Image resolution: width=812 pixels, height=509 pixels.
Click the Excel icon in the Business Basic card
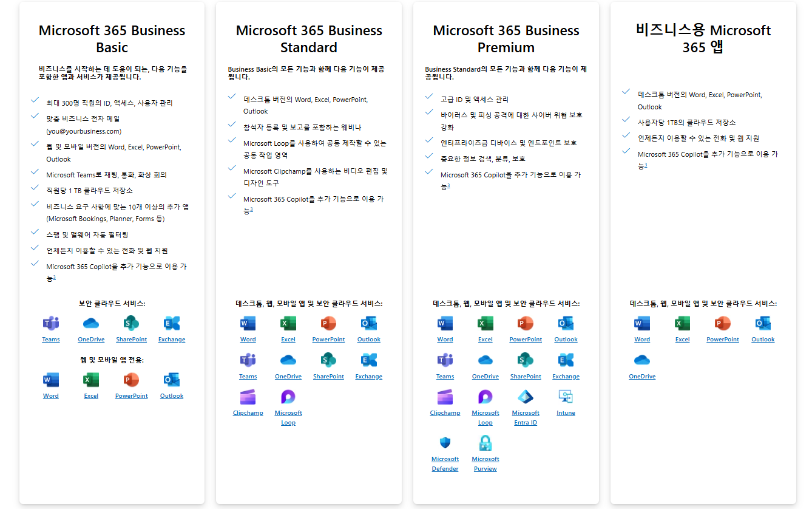[91, 380]
